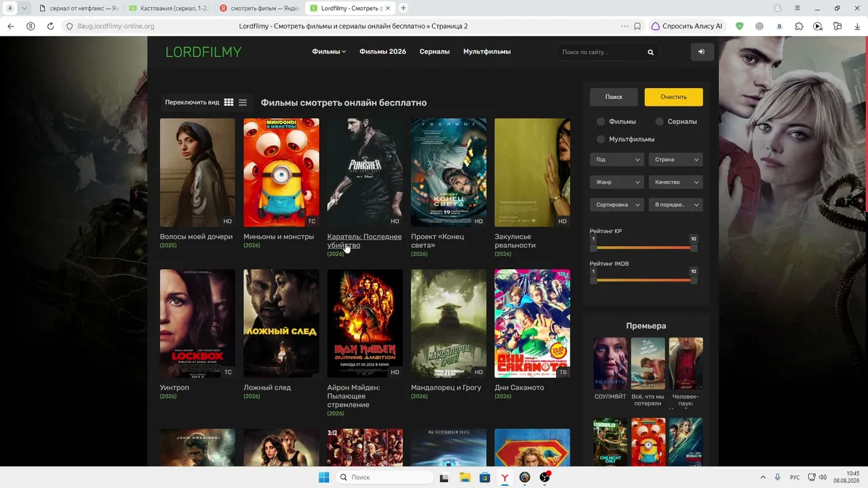This screenshot has width=868, height=488.
Task: Open the site login icon button
Action: (x=702, y=52)
